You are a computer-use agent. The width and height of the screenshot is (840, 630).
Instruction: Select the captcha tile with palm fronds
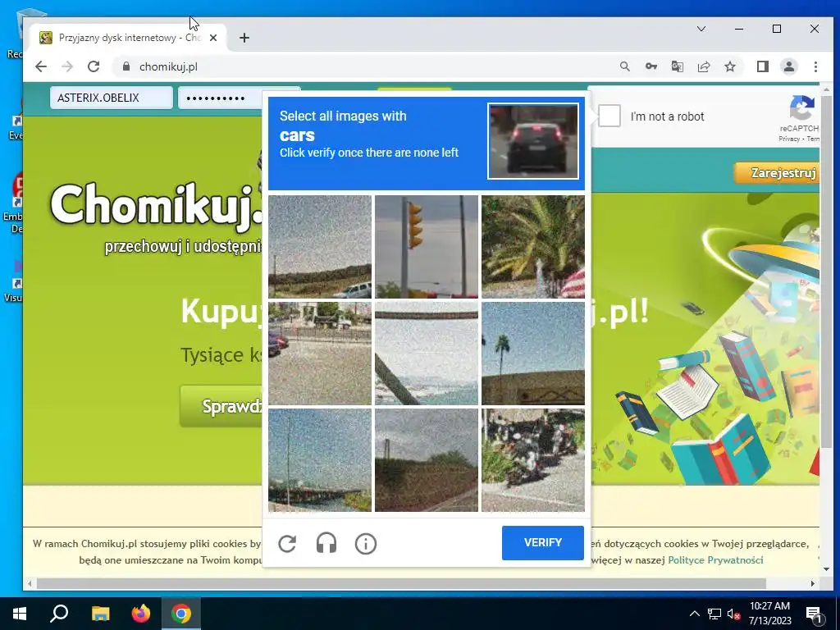pyautogui.click(x=533, y=246)
